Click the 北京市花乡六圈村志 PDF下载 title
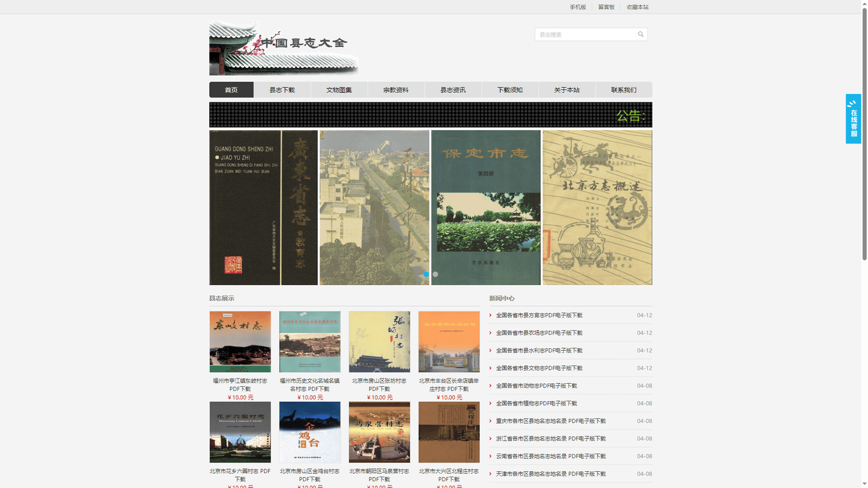This screenshot has height=488, width=868. [x=240, y=475]
